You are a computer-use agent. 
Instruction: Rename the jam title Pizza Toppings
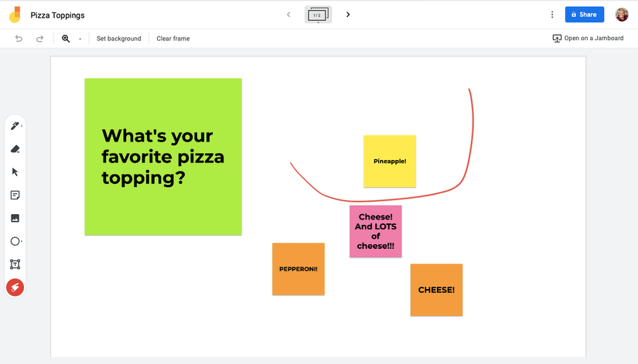pos(58,15)
